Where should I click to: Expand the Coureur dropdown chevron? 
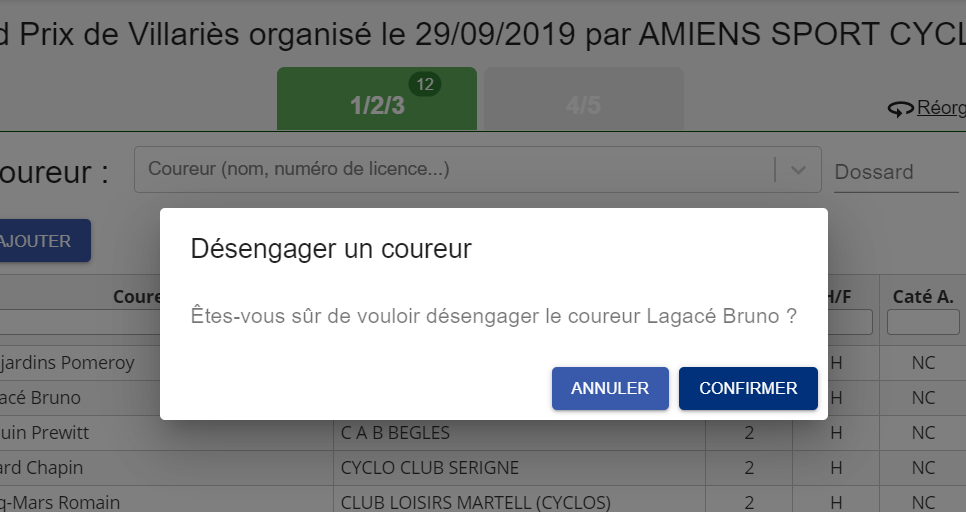[798, 169]
